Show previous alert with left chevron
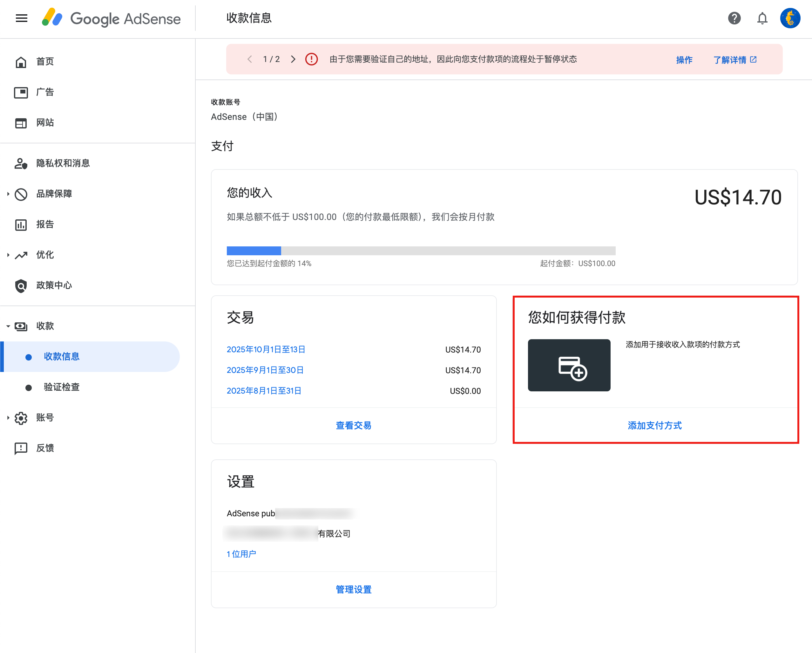Image resolution: width=812 pixels, height=653 pixels. coord(250,59)
